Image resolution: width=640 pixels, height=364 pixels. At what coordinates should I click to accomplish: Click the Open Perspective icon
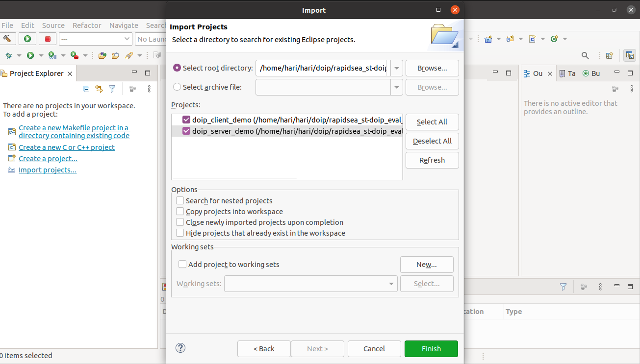[x=610, y=55]
